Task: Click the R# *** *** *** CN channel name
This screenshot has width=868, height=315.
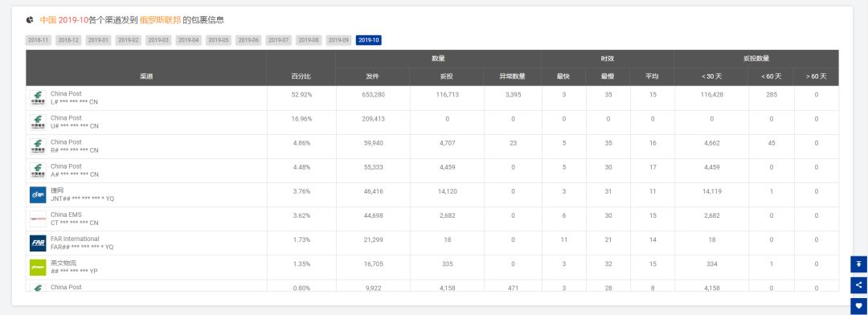Action: tap(75, 150)
